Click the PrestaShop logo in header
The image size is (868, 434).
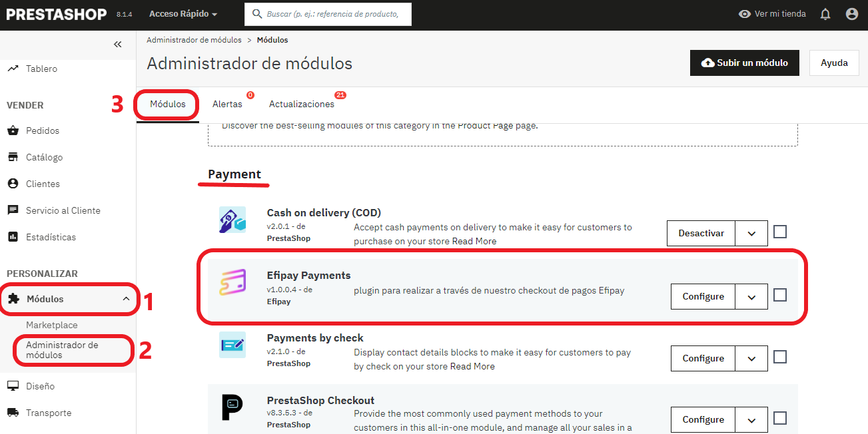pyautogui.click(x=57, y=14)
